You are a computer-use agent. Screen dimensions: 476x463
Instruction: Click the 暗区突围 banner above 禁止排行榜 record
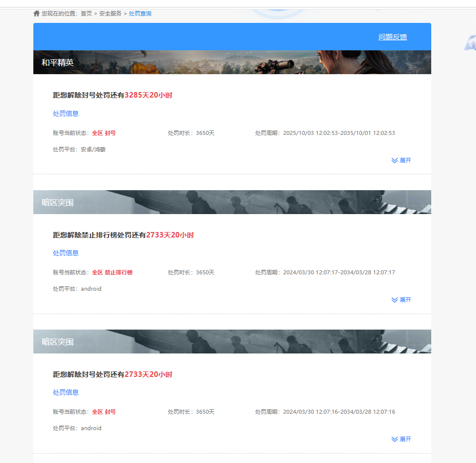(232, 202)
